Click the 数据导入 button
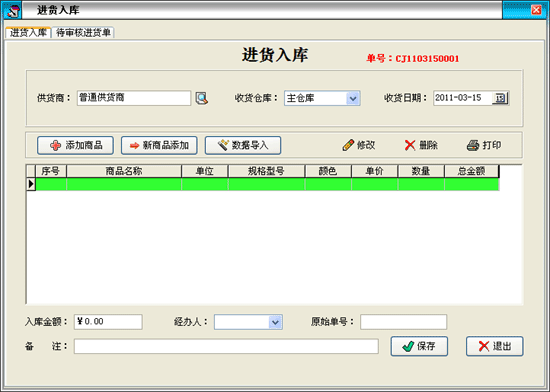 coord(243,146)
